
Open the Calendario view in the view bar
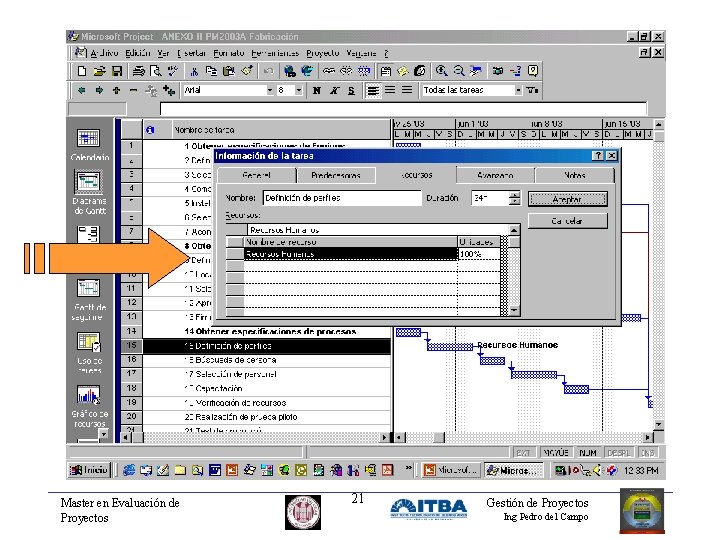89,145
